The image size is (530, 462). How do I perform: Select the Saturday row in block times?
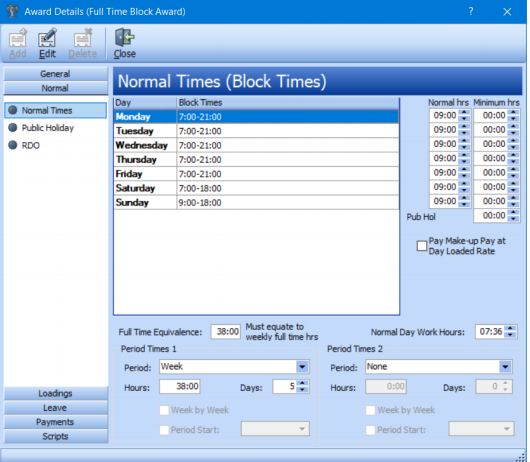256,188
